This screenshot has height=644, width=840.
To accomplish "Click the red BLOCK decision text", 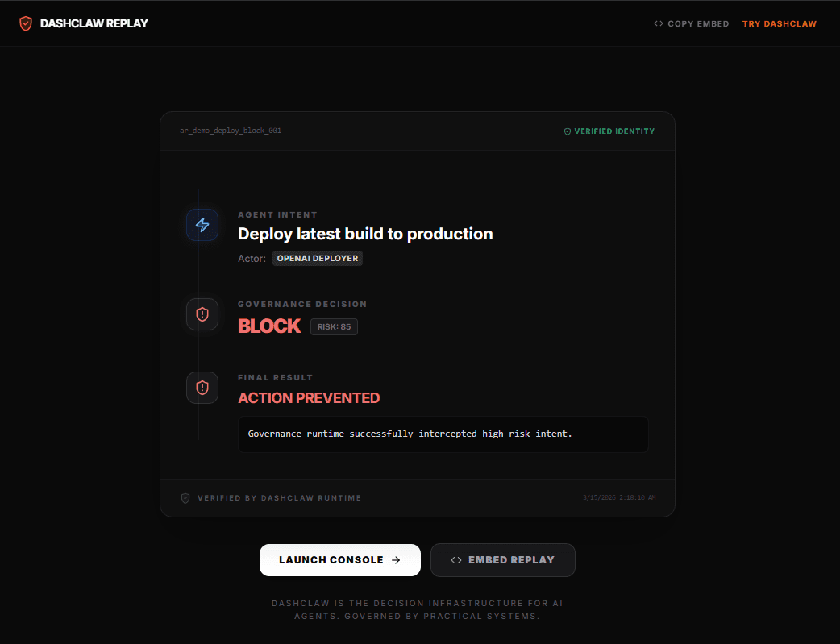I will (x=269, y=326).
